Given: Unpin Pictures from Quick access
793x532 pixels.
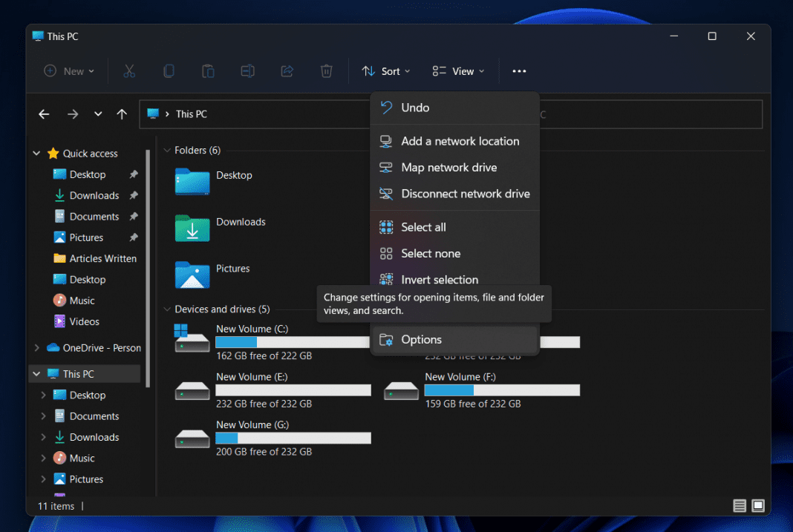Looking at the screenshot, I should pos(132,237).
